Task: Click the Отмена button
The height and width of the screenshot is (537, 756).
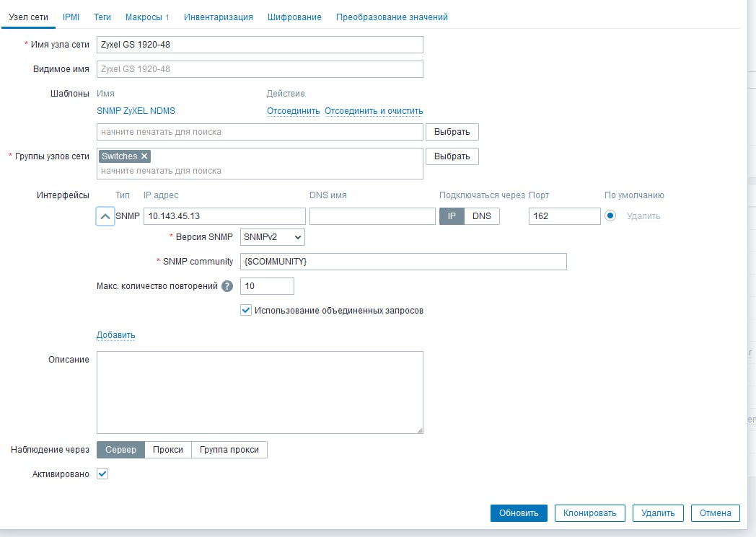Action: pyautogui.click(x=716, y=513)
